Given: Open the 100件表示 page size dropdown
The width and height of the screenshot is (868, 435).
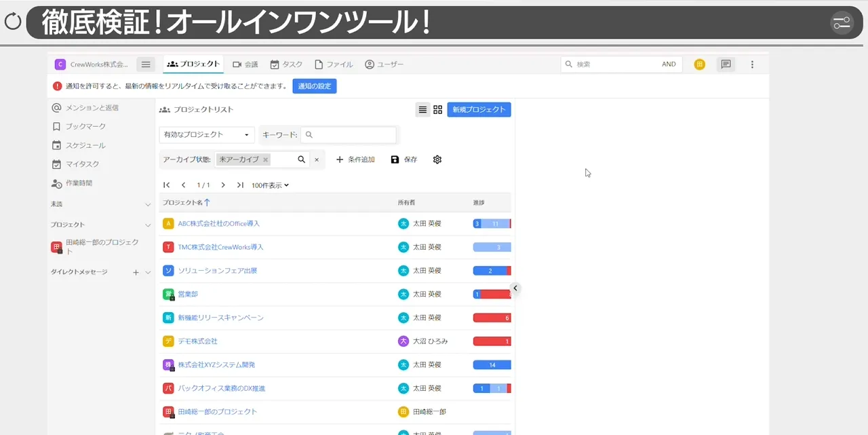Looking at the screenshot, I should pos(269,185).
